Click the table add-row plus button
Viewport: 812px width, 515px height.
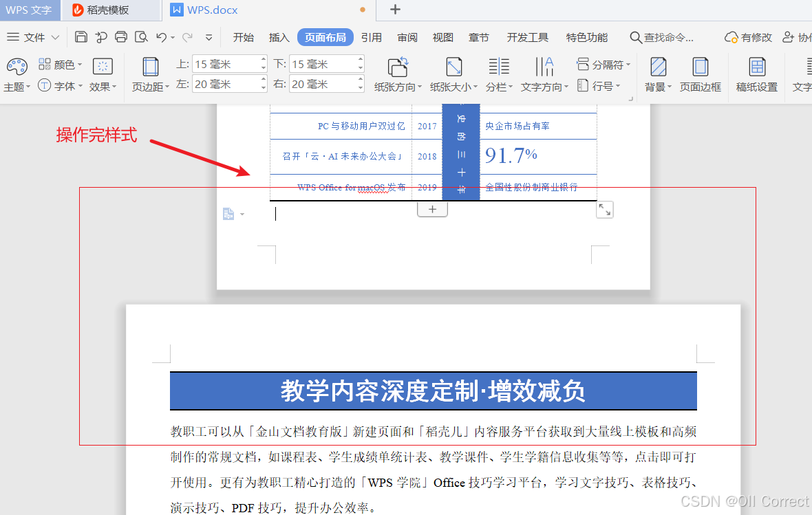(x=432, y=209)
